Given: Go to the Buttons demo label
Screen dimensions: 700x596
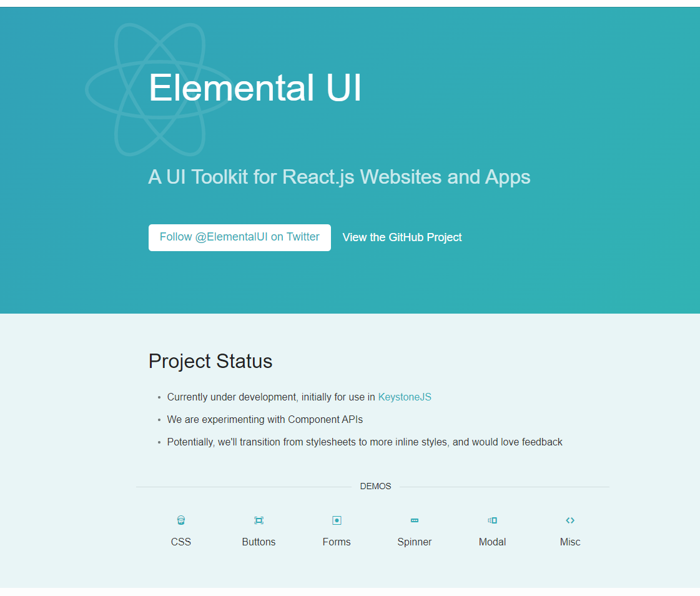Looking at the screenshot, I should [259, 542].
